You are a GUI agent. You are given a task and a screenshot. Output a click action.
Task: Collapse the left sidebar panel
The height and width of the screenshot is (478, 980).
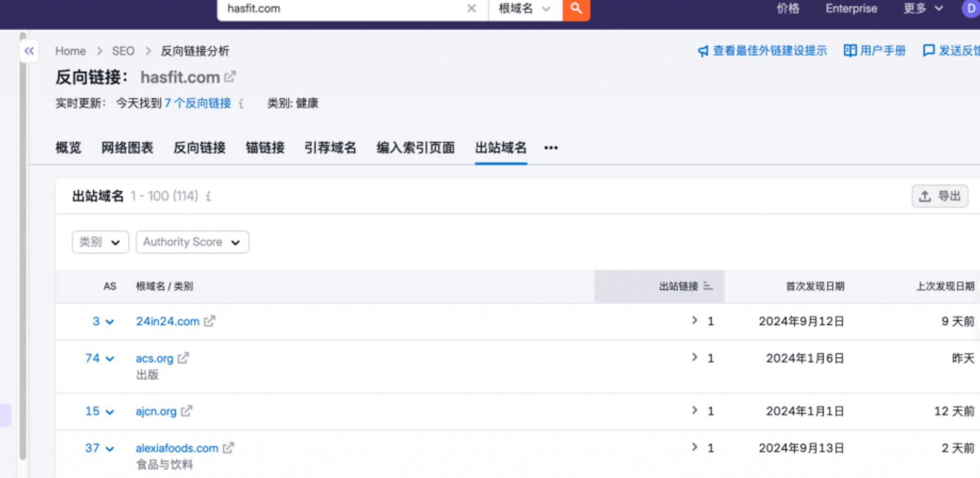[29, 51]
